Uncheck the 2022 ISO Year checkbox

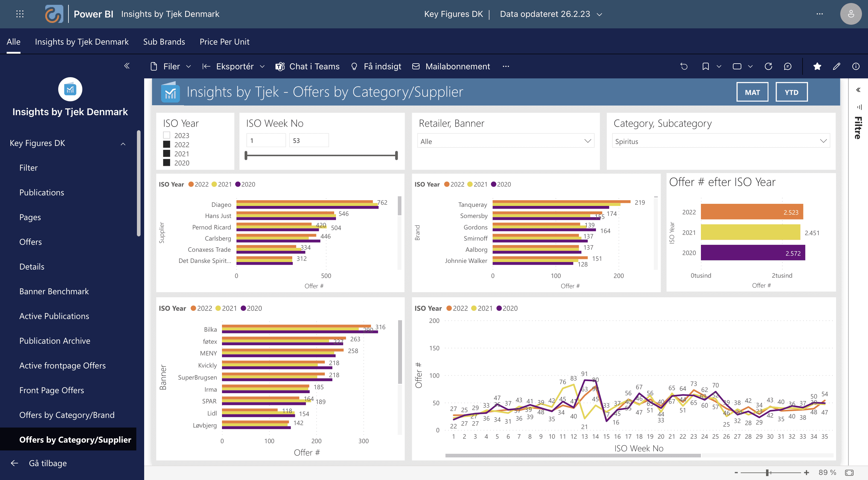[x=166, y=144]
